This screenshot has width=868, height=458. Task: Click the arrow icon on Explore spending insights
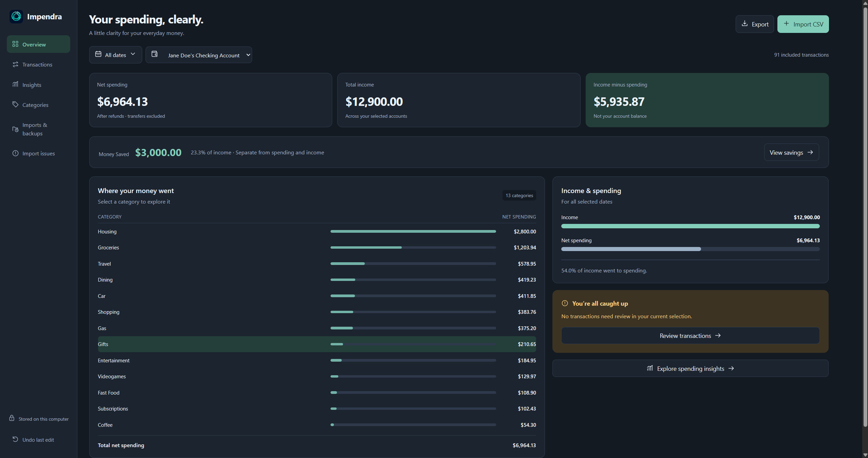click(731, 368)
